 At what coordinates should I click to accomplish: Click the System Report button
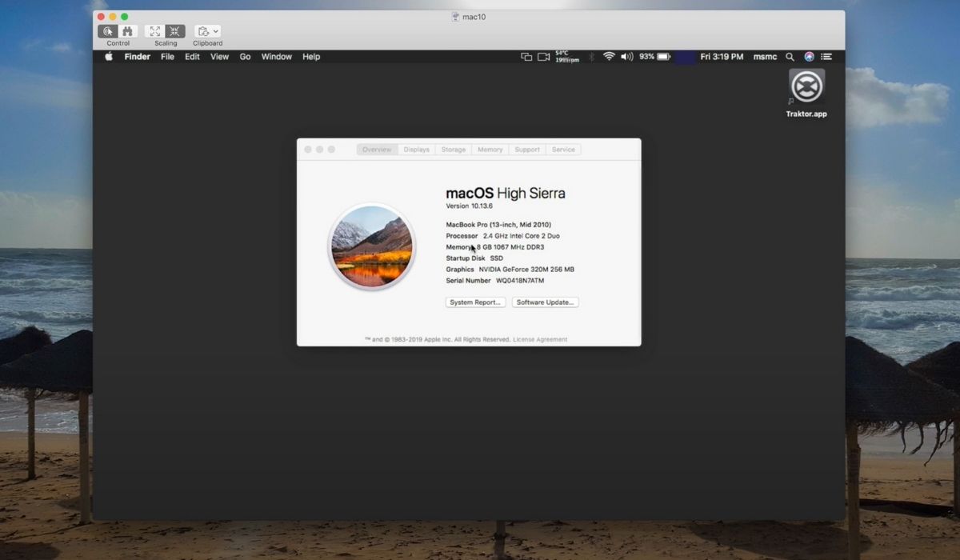(x=475, y=302)
